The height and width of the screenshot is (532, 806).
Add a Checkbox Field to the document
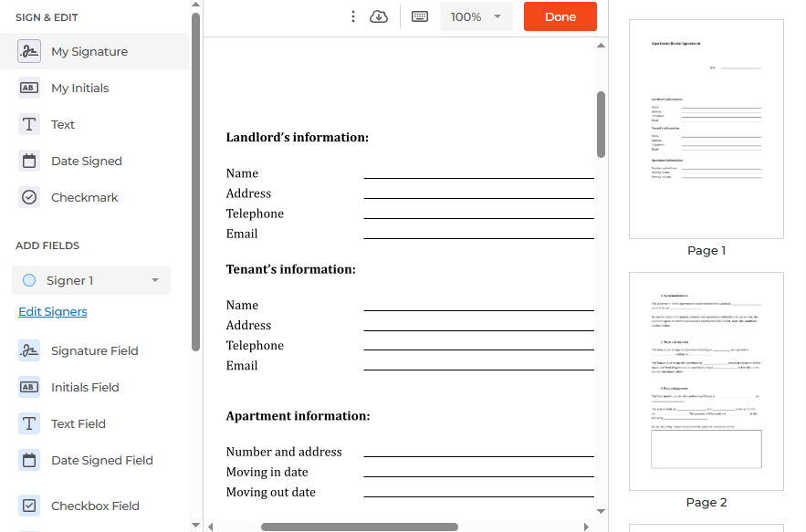[95, 506]
